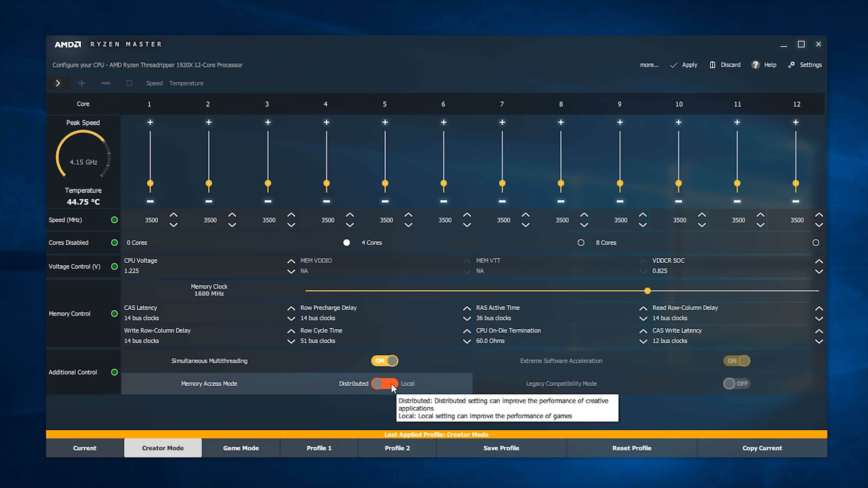Click the minus icon below core 12 slider
This screenshot has height=488, width=868.
point(795,201)
